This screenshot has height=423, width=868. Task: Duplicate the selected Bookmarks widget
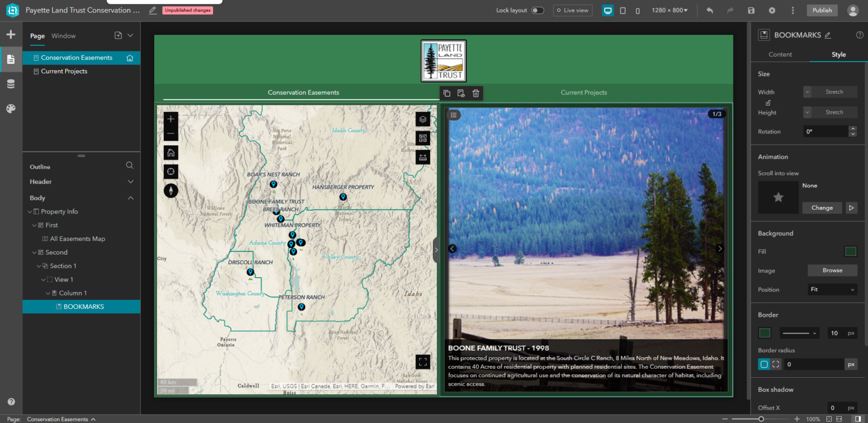coord(446,93)
